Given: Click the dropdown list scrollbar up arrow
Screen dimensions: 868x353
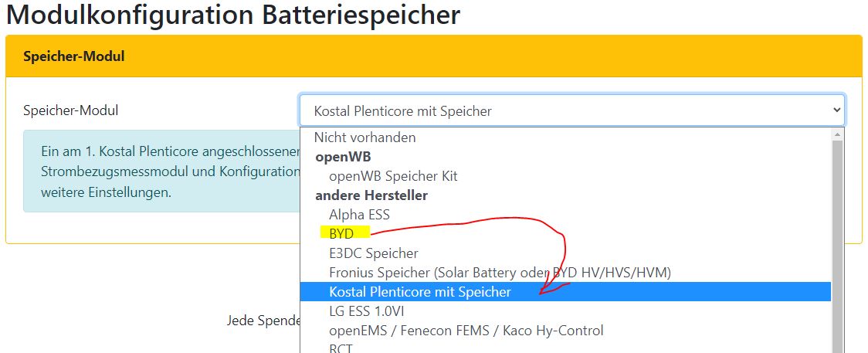Looking at the screenshot, I should [836, 134].
